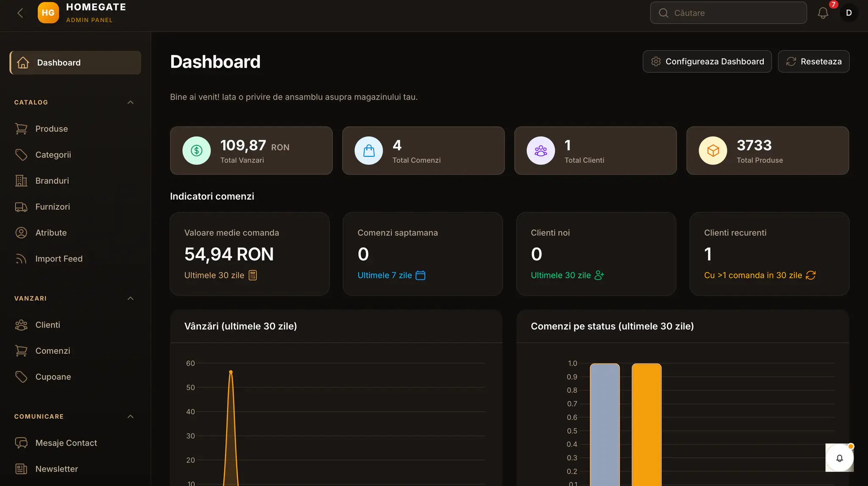Screen dimensions: 868x486
Task: Select the Total Vanzari 109,87 RON card
Action: (x=251, y=150)
